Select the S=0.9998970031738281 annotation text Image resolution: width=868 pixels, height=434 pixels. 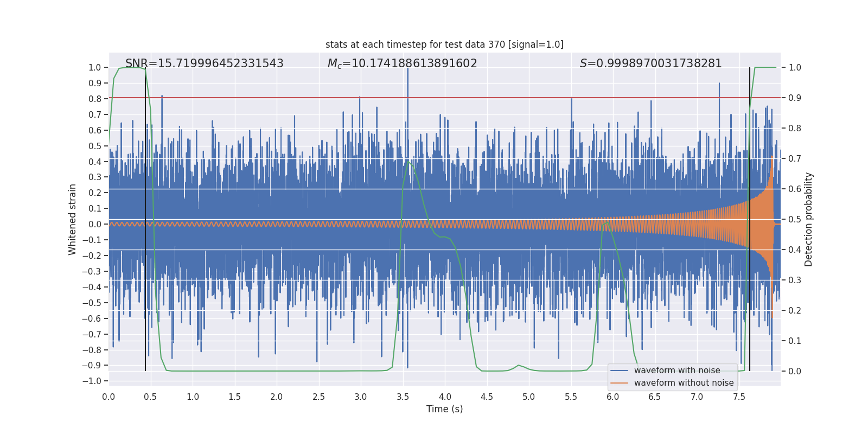[x=651, y=63]
